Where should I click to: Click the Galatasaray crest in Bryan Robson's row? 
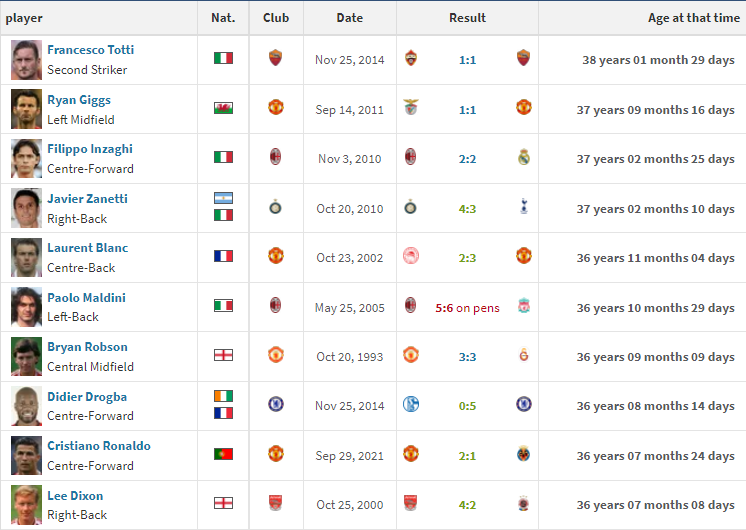(524, 355)
